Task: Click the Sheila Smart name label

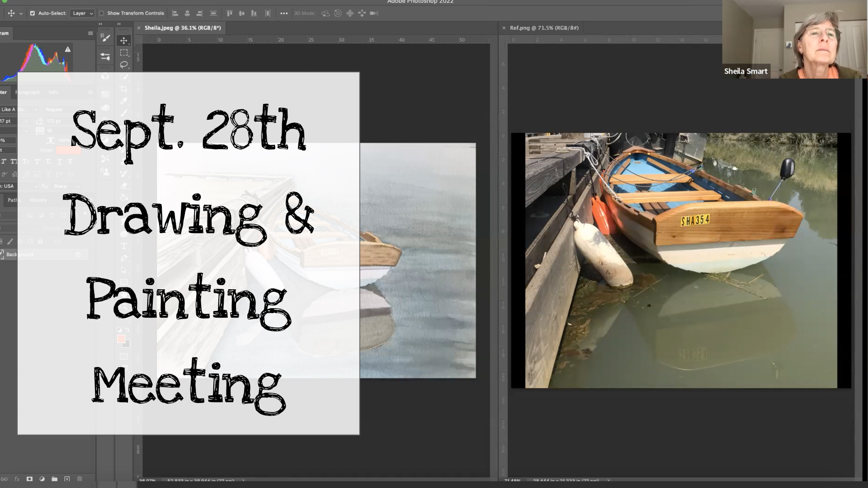Action: (746, 71)
